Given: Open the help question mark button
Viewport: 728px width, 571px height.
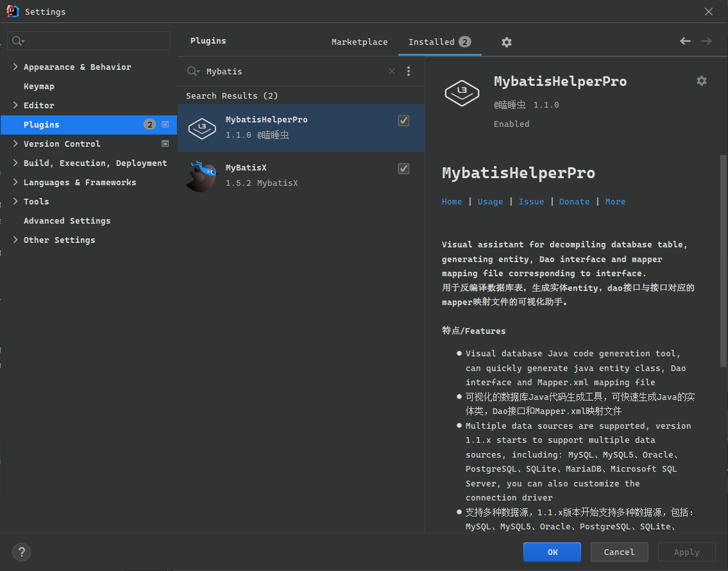Looking at the screenshot, I should [x=21, y=552].
